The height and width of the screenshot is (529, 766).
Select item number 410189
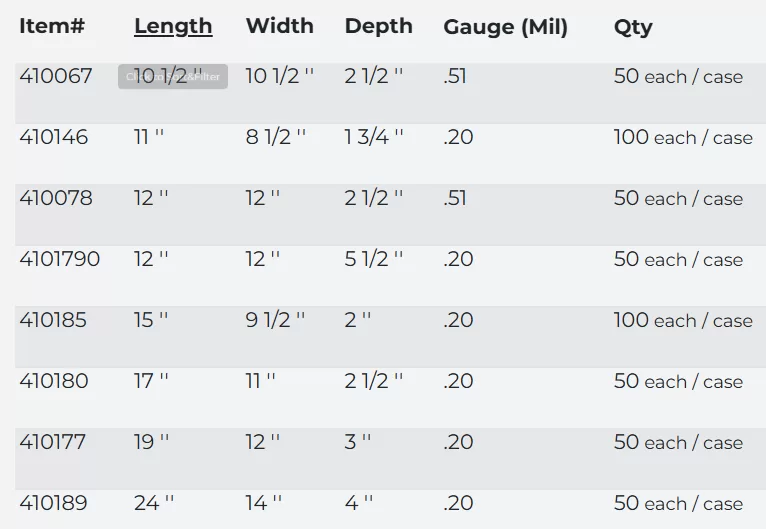coord(54,503)
